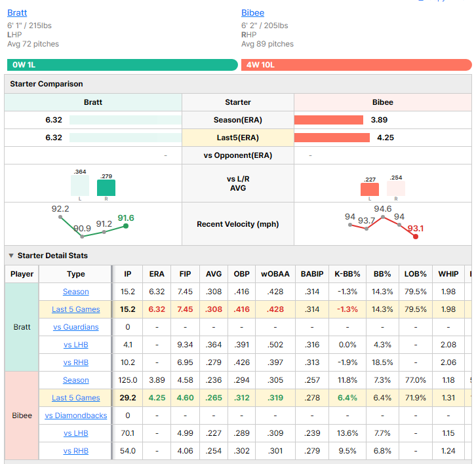476x464 pixels.
Task: Select the ERA column header
Action: pos(157,274)
